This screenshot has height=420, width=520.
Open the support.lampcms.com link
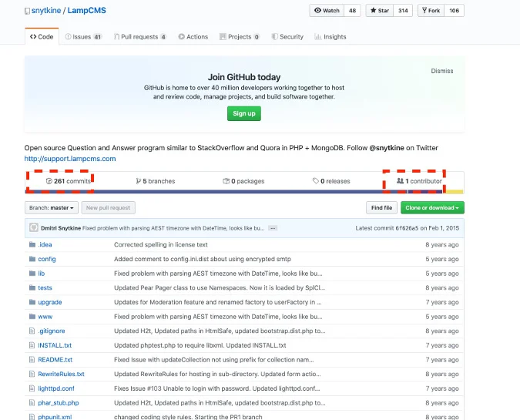click(x=70, y=159)
